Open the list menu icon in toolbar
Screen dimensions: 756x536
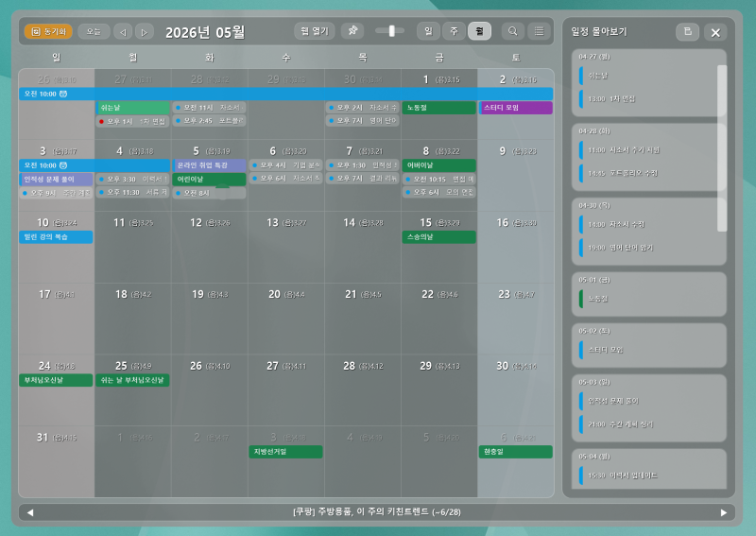pyautogui.click(x=539, y=31)
